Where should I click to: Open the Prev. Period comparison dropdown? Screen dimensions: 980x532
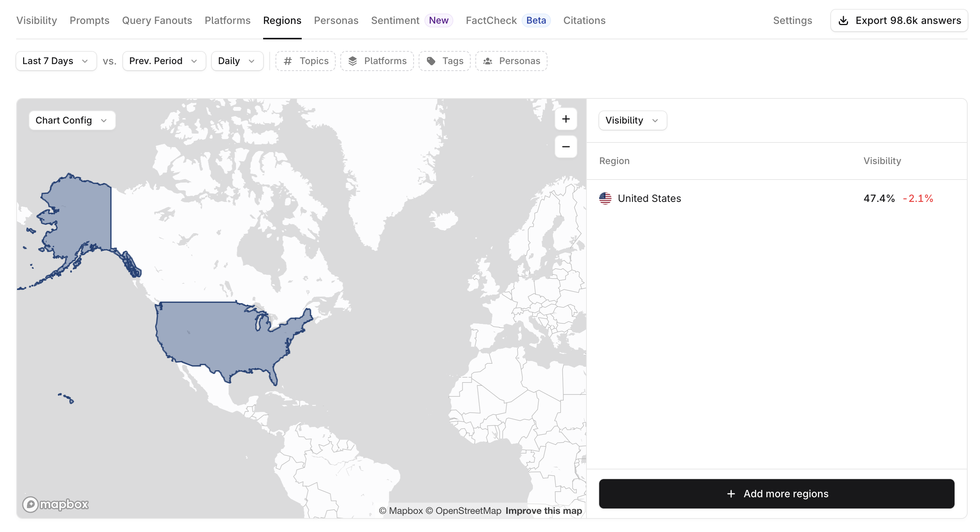(x=164, y=61)
